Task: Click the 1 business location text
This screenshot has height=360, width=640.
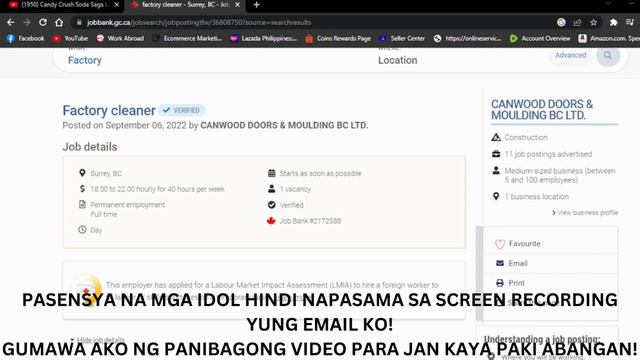Action: point(537,196)
